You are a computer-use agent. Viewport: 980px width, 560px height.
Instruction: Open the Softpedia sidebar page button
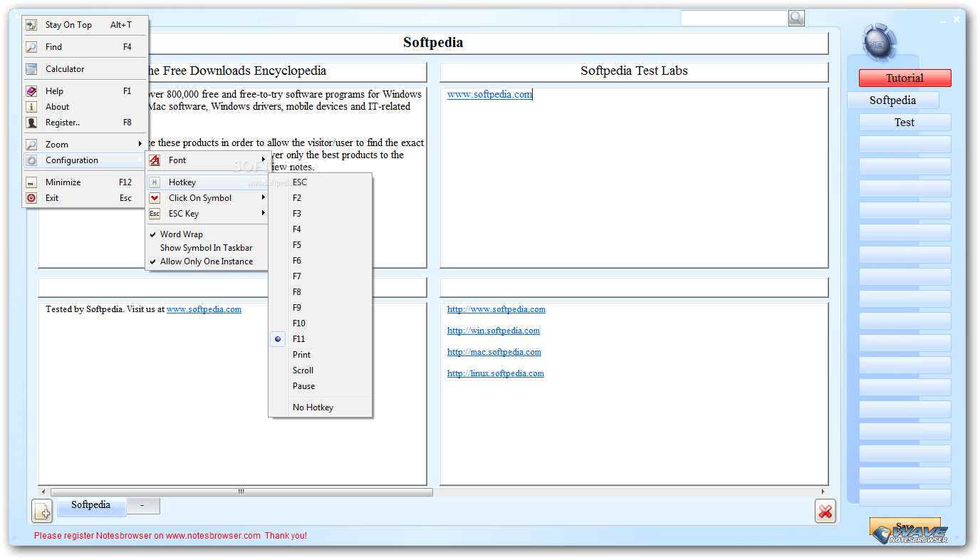click(x=892, y=100)
